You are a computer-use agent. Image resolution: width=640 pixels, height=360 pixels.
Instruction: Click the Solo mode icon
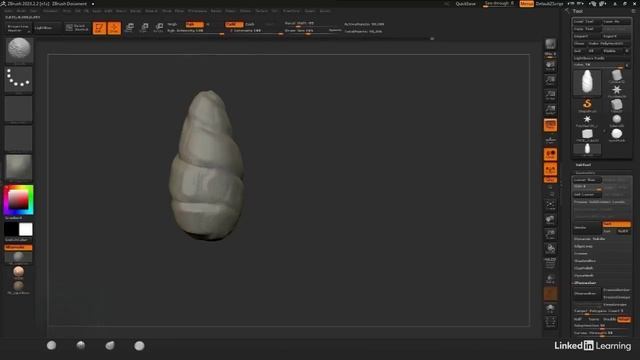coord(550,308)
